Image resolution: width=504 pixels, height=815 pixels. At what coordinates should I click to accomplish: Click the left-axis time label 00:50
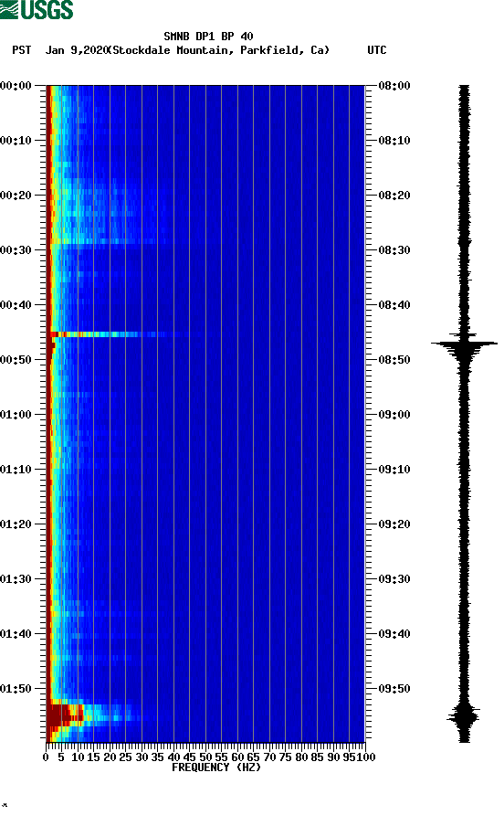[x=16, y=360]
